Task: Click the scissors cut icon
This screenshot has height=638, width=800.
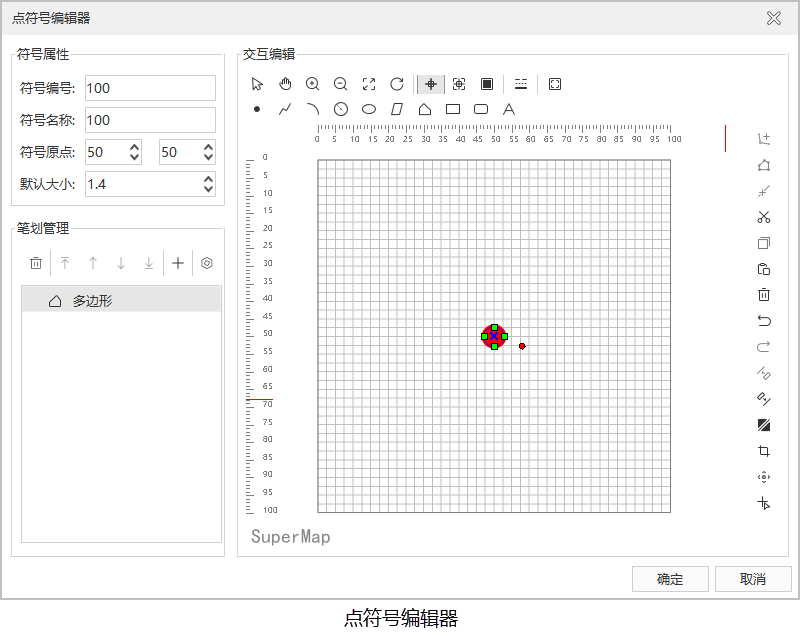Action: [764, 217]
